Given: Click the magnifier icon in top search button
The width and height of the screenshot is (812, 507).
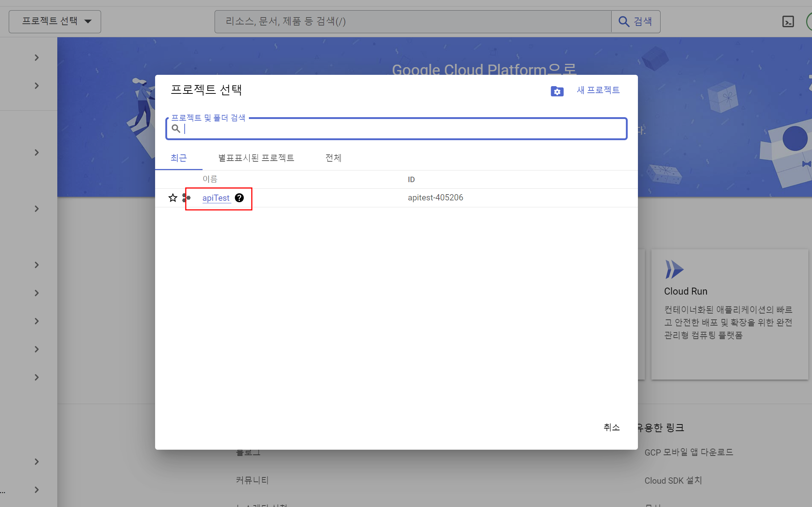Looking at the screenshot, I should 624,22.
